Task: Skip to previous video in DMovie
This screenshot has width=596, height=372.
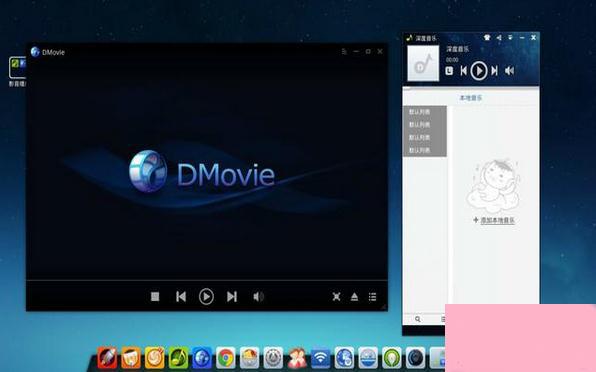Action: (181, 296)
